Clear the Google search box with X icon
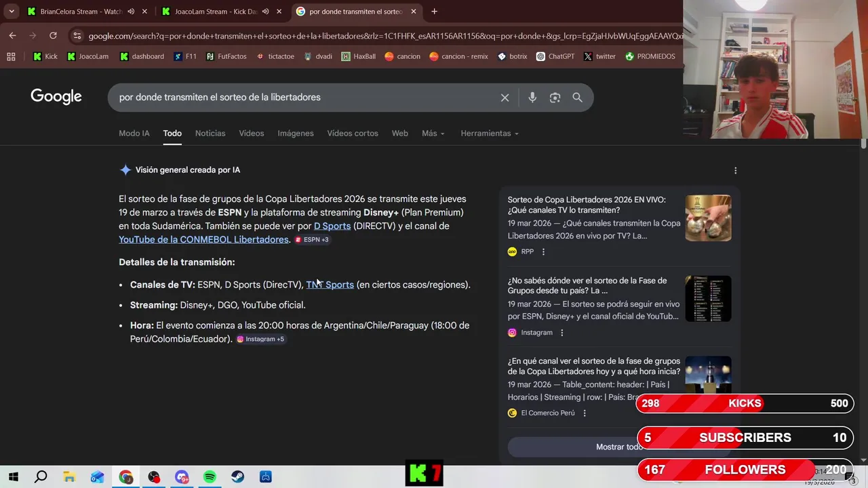 (x=505, y=98)
